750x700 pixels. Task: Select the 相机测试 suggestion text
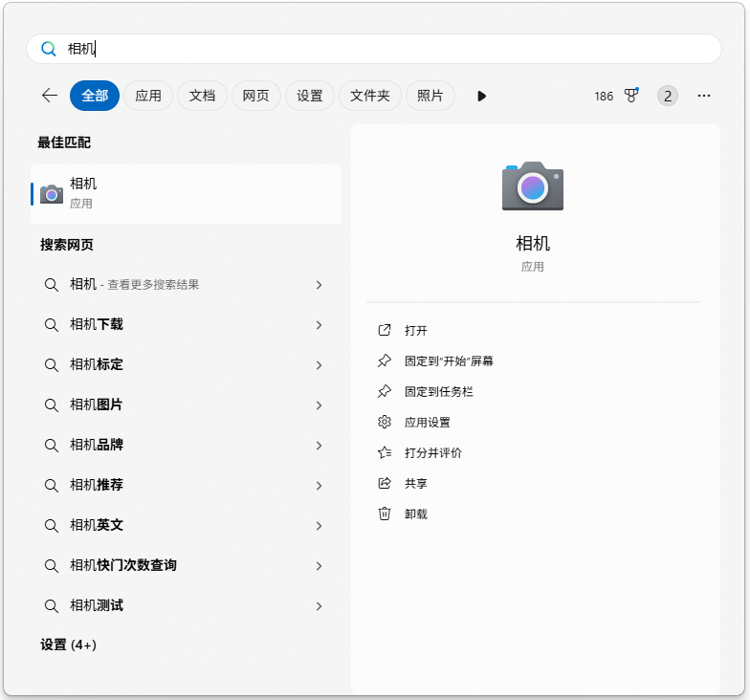click(x=97, y=606)
